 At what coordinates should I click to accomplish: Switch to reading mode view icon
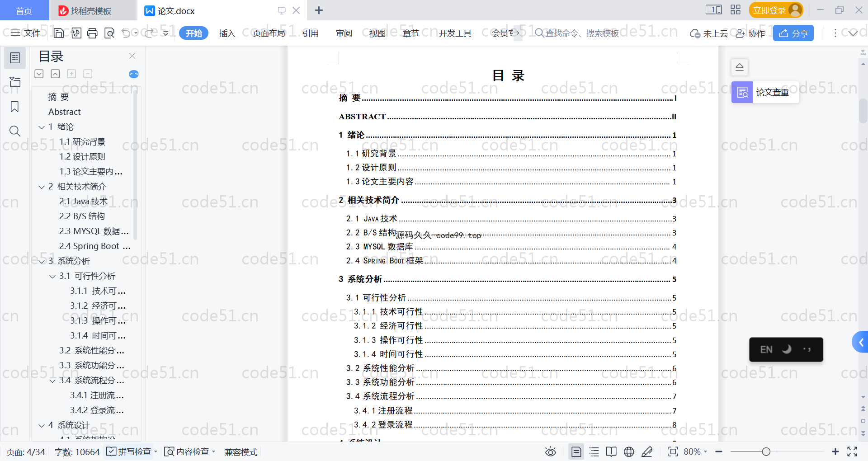coord(611,452)
